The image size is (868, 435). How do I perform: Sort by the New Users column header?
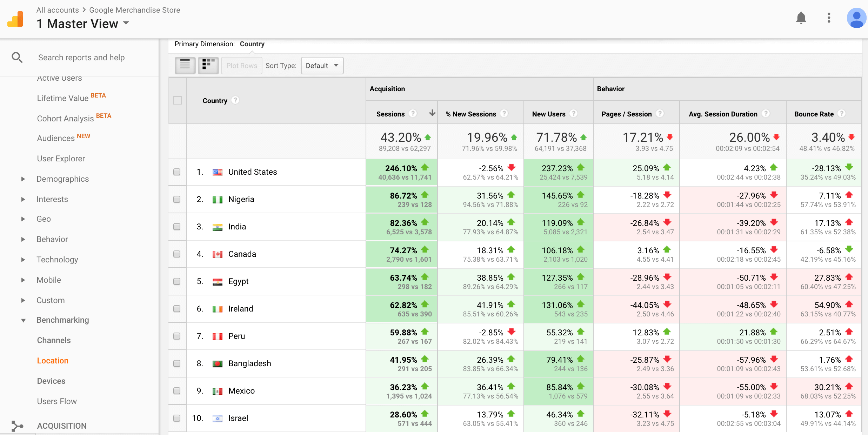[x=549, y=114]
